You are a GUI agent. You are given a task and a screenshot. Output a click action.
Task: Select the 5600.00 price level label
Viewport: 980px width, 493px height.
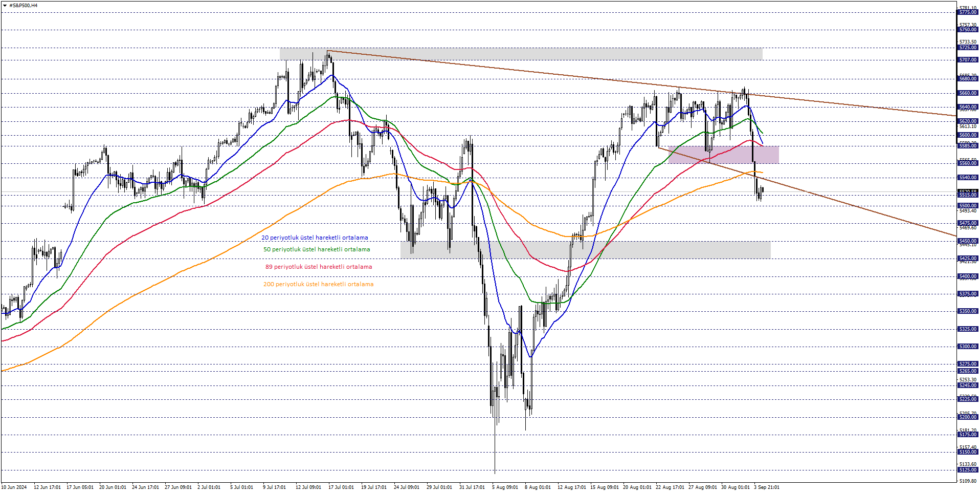click(x=968, y=135)
